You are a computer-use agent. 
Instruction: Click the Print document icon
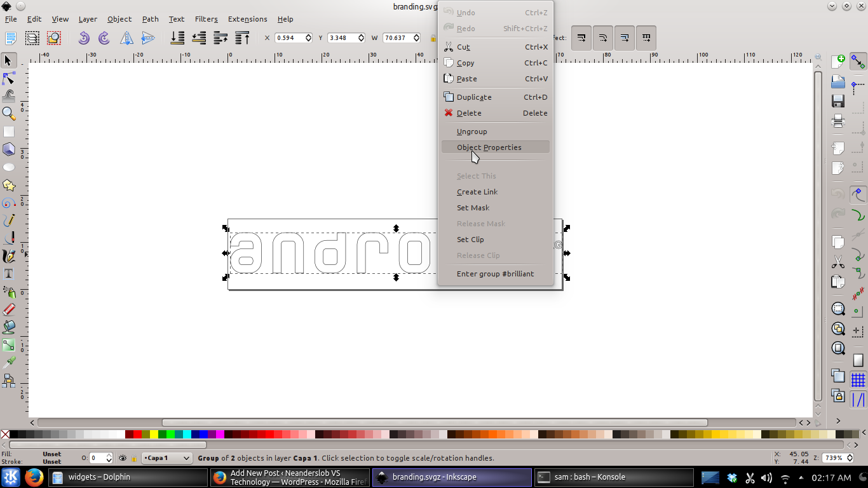coord(838,121)
